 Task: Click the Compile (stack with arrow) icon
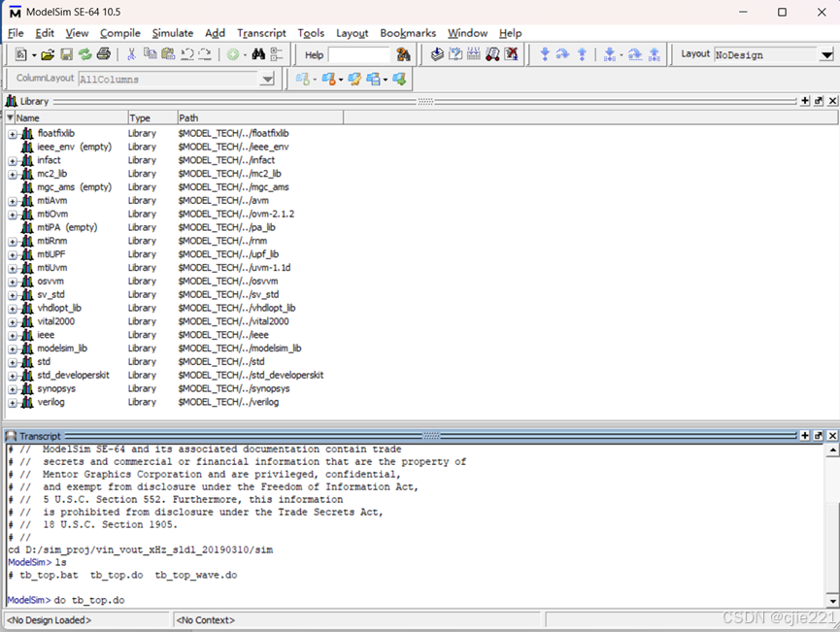437,54
